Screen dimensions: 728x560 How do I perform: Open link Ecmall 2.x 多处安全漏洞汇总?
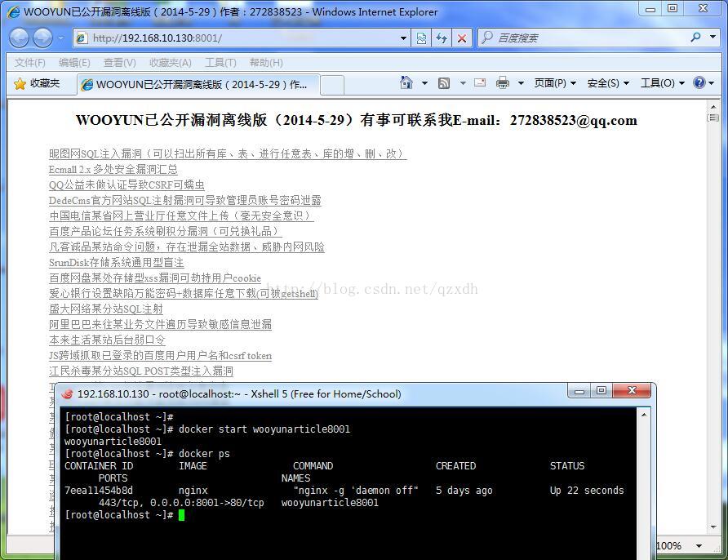click(x=113, y=170)
